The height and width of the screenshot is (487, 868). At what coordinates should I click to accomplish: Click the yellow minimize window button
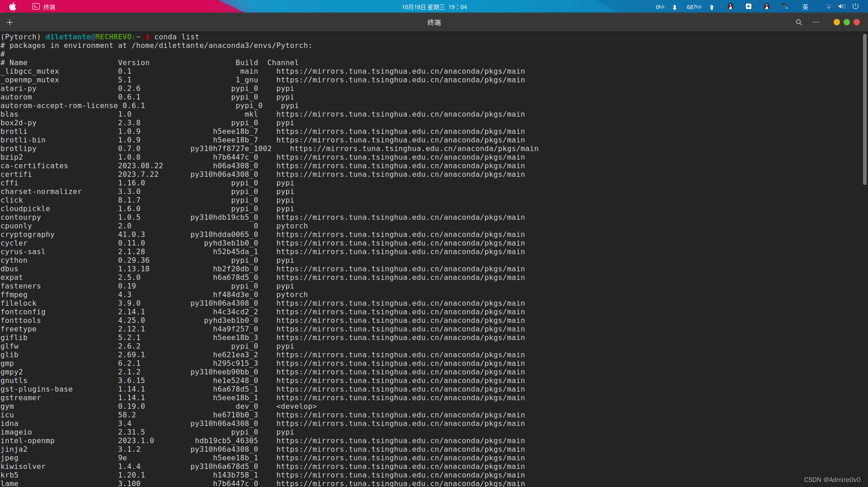pos(836,22)
